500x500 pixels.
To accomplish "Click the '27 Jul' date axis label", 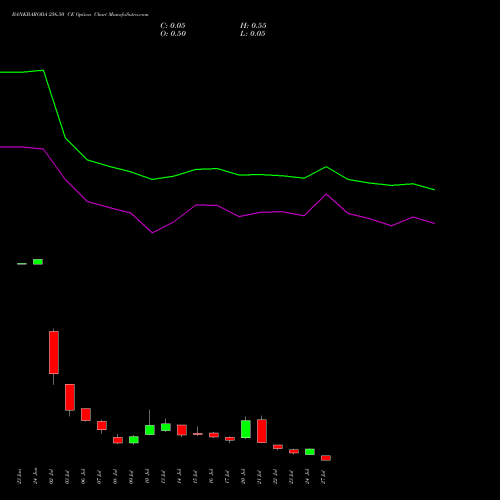I will click(323, 477).
